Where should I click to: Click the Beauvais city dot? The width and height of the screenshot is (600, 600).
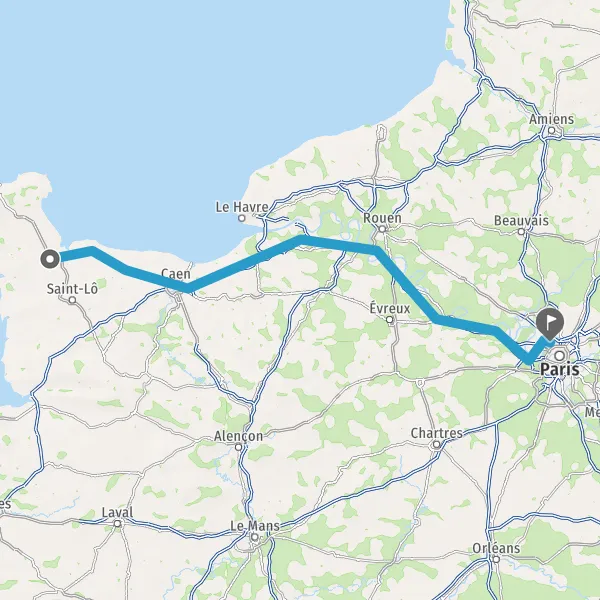pyautogui.click(x=521, y=232)
